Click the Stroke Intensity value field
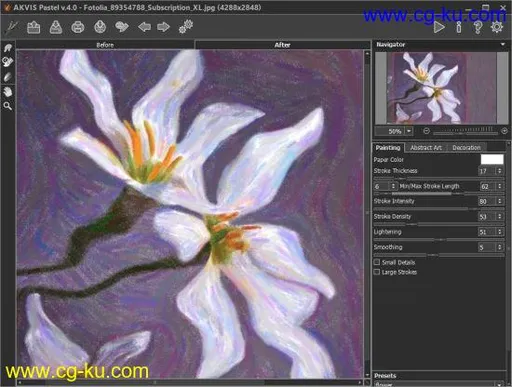This screenshot has width=512, height=387. 487,201
